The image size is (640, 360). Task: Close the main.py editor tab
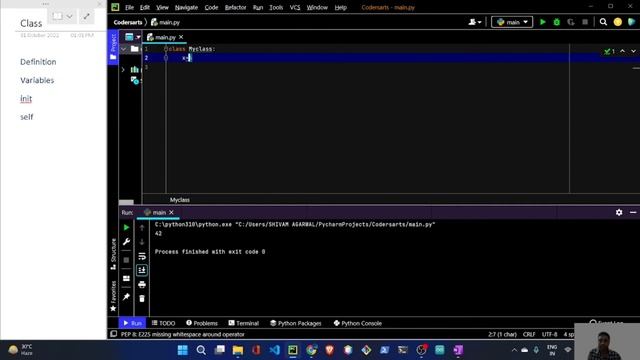pos(181,37)
